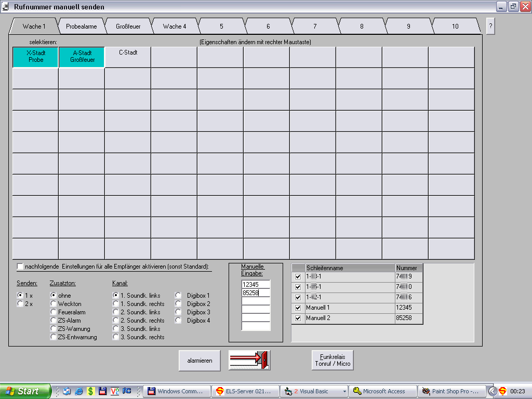532x399 pixels.
Task: Click the Internet Explorer quick launch icon
Action: click(78, 391)
